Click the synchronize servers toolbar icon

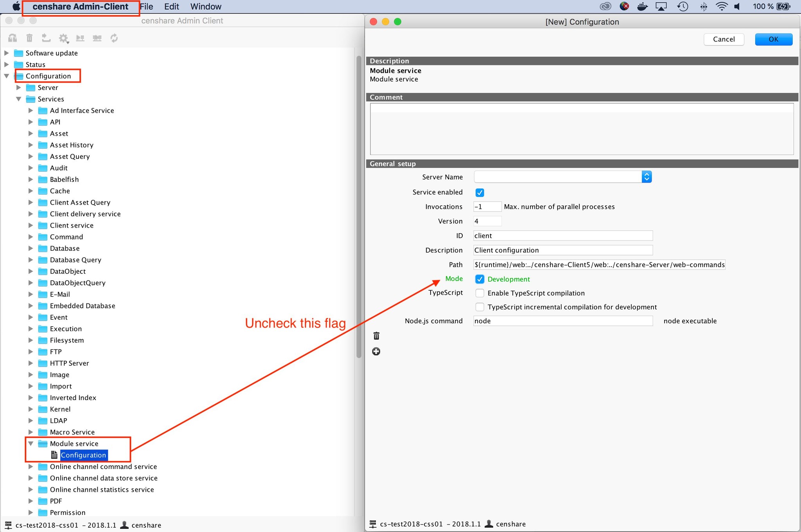click(97, 38)
